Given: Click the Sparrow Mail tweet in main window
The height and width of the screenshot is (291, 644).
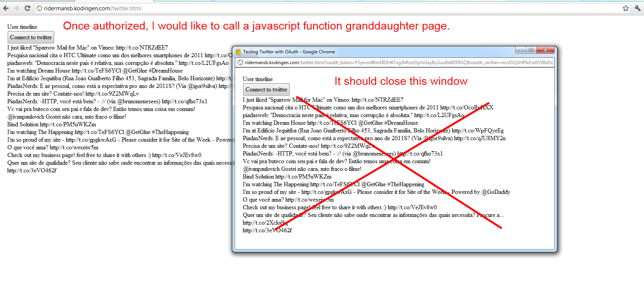Looking at the screenshot, I should pyautogui.click(x=87, y=48).
